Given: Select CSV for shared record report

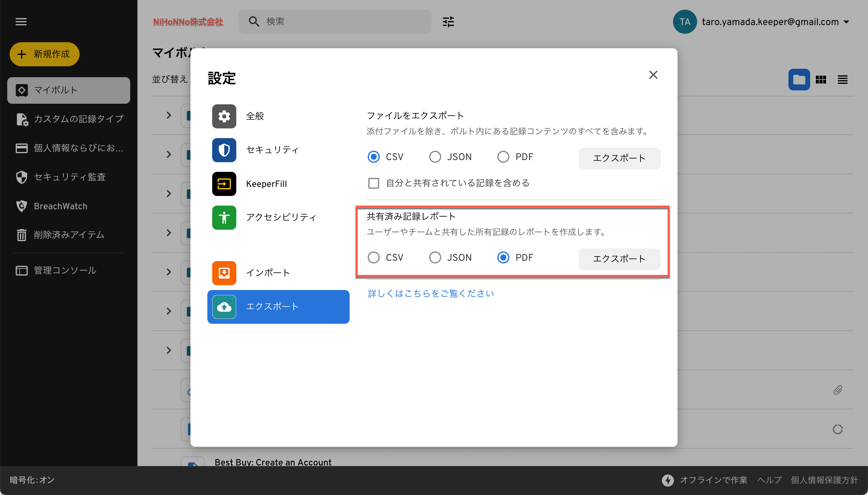Looking at the screenshot, I should pyautogui.click(x=373, y=258).
